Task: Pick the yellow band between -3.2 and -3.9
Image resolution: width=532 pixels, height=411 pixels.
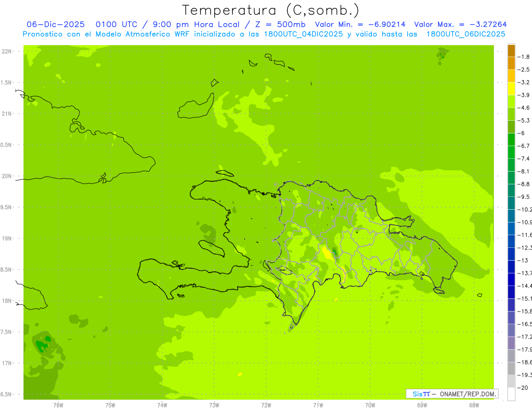Action: coord(511,89)
